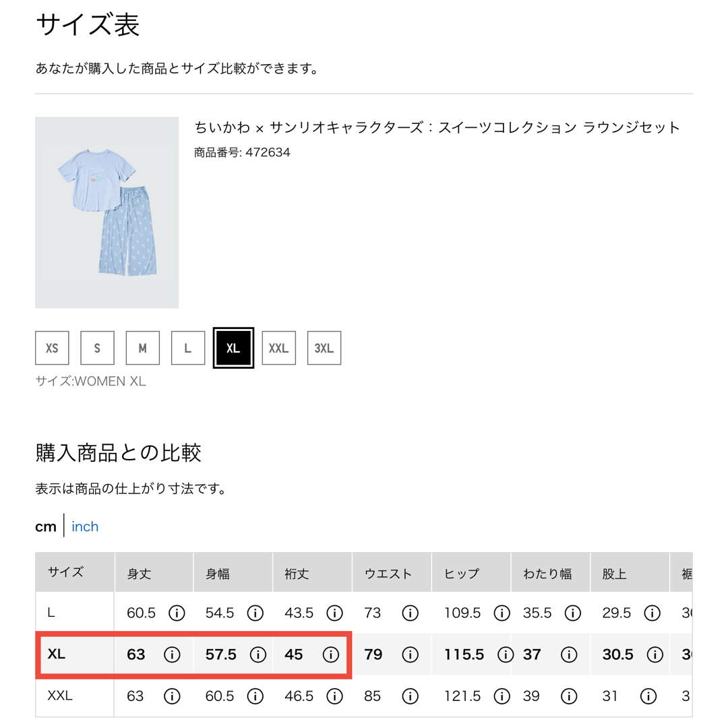Show info for L ウエスト 73
The width and height of the screenshot is (728, 728).
click(410, 613)
